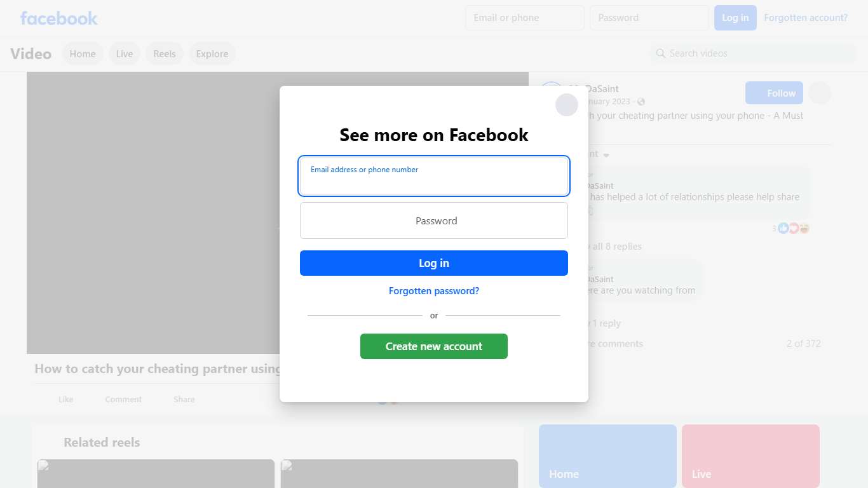
Task: Select the Explore tab
Action: [212, 54]
